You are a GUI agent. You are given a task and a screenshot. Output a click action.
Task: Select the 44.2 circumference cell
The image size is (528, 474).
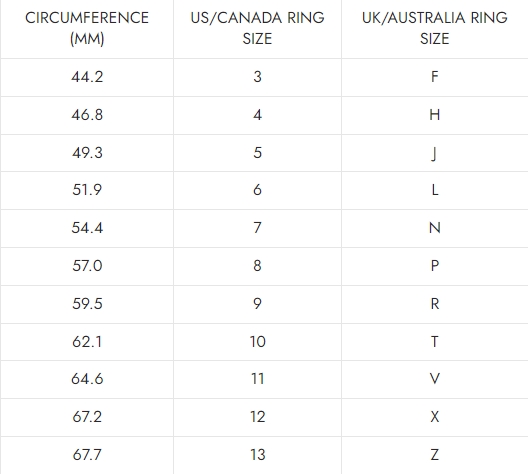point(87,77)
